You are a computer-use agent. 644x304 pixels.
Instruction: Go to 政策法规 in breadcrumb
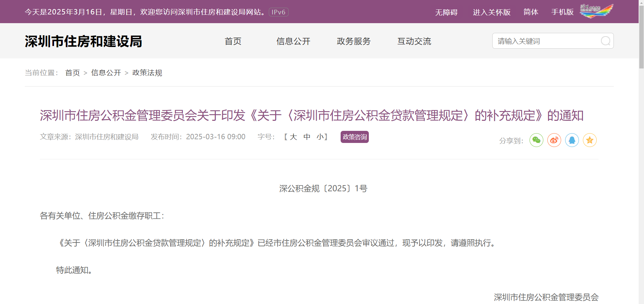[x=147, y=73]
